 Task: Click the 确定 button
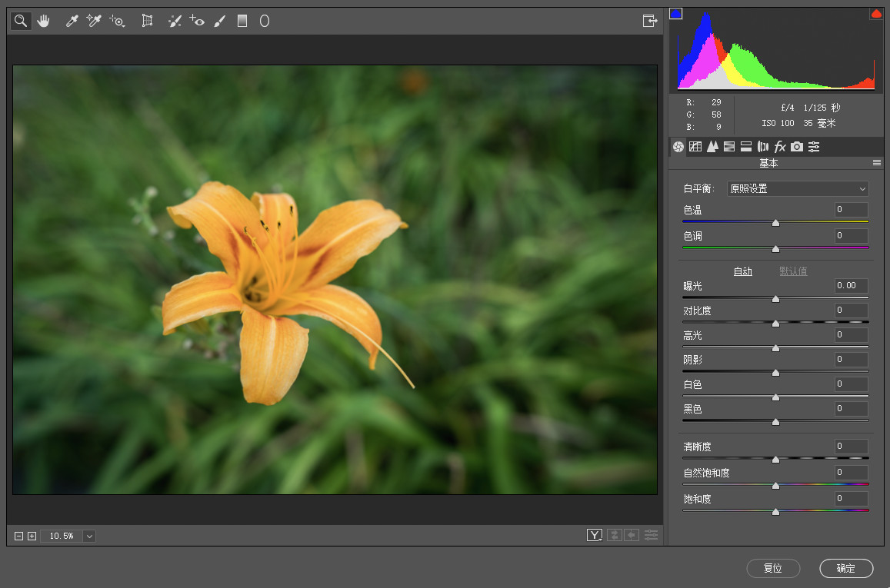(x=846, y=569)
